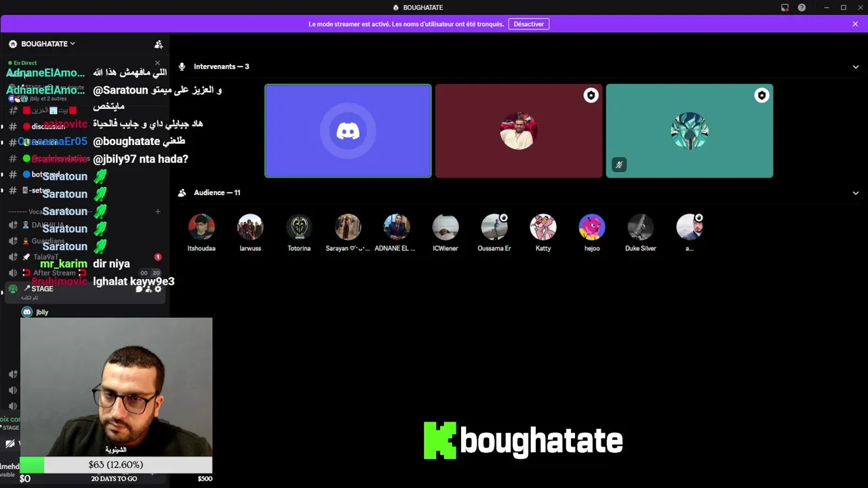Open chat icon on the STAGE channel

[139, 289]
